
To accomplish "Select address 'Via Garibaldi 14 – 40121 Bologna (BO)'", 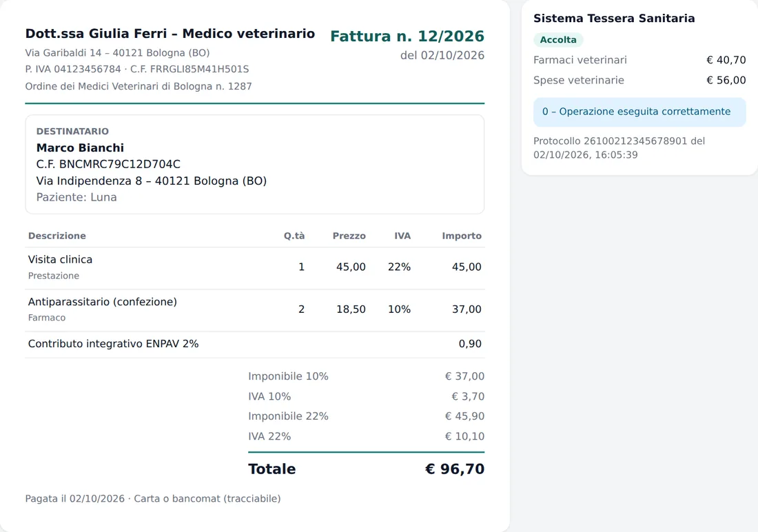I will (x=117, y=52).
